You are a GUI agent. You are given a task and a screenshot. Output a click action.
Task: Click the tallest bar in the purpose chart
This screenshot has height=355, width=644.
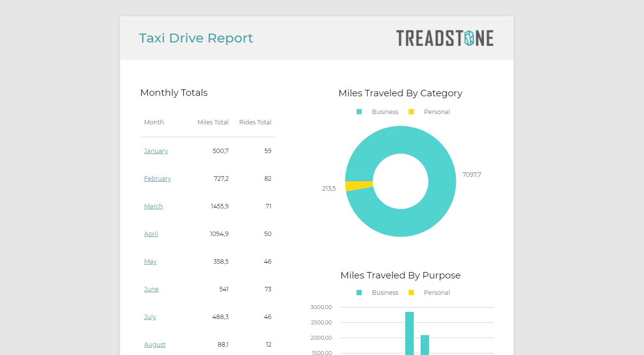pyautogui.click(x=409, y=333)
